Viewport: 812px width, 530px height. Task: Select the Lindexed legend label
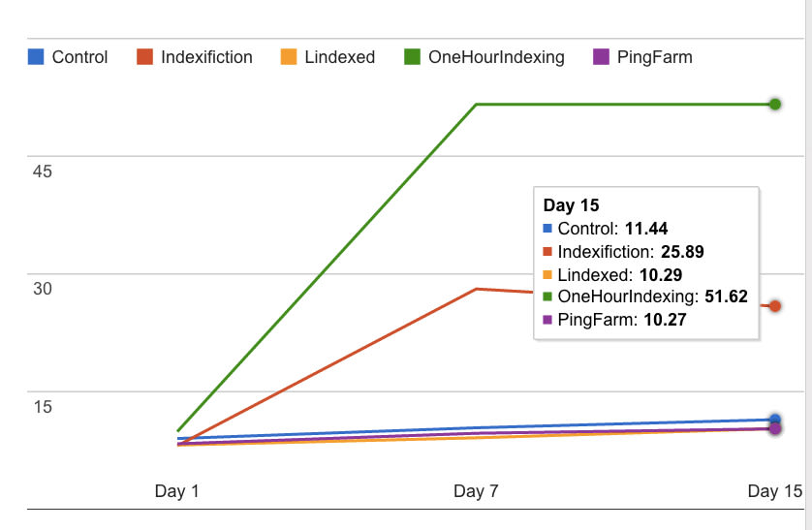tap(339, 57)
